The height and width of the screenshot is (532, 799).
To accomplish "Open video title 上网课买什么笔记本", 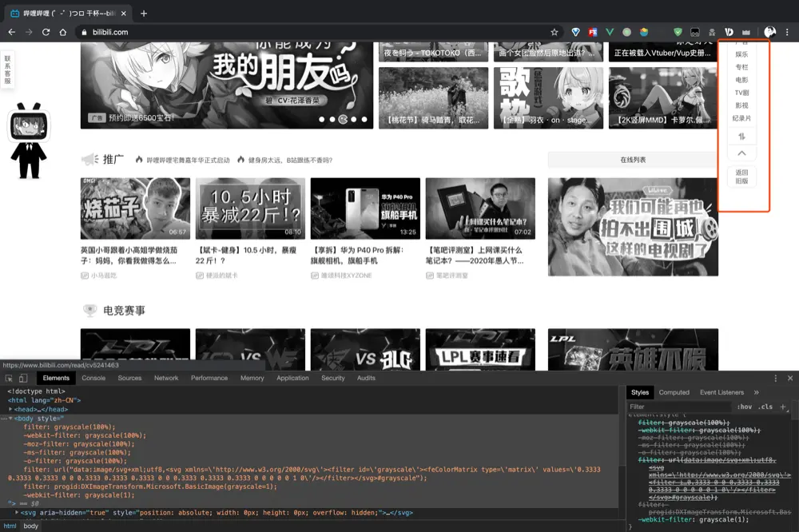I will [x=475, y=256].
